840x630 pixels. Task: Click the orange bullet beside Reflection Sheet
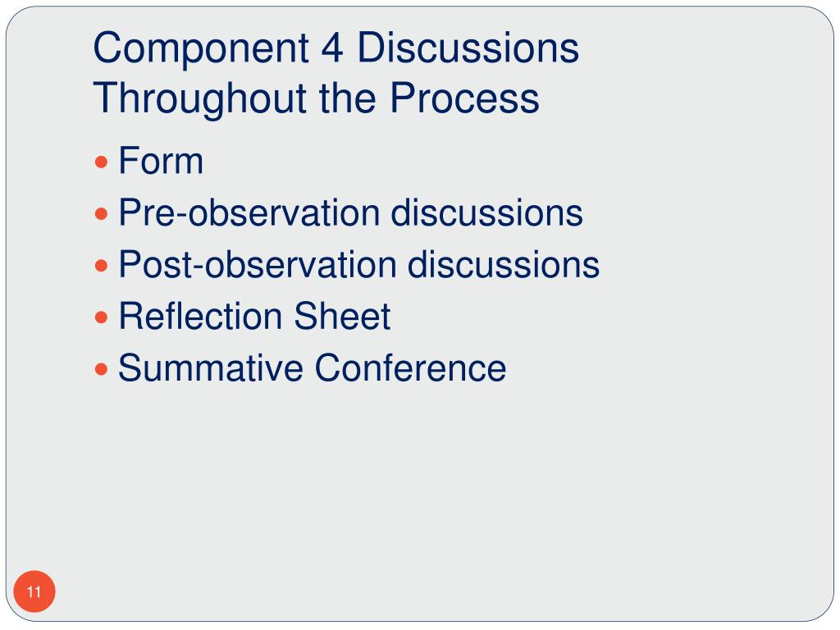(101, 317)
